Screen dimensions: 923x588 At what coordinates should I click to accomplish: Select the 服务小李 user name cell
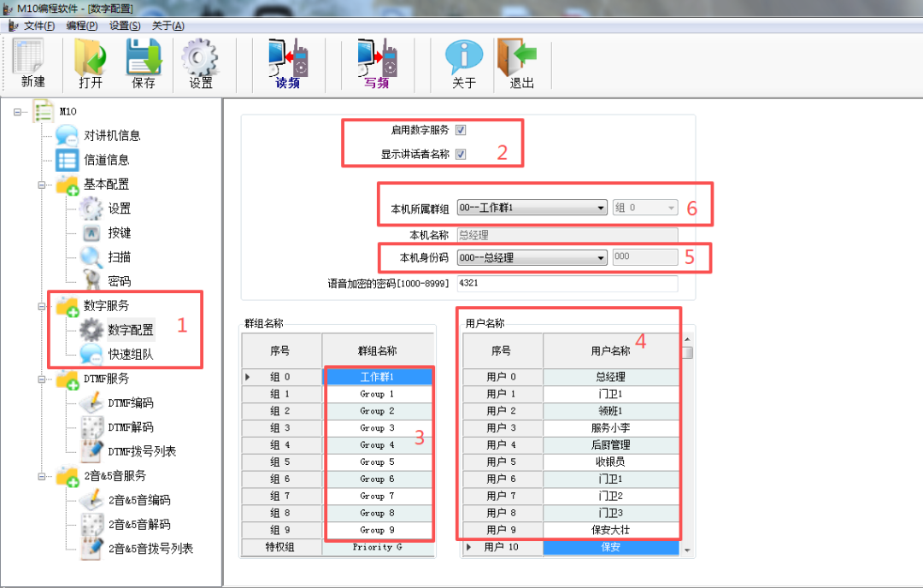(x=610, y=428)
